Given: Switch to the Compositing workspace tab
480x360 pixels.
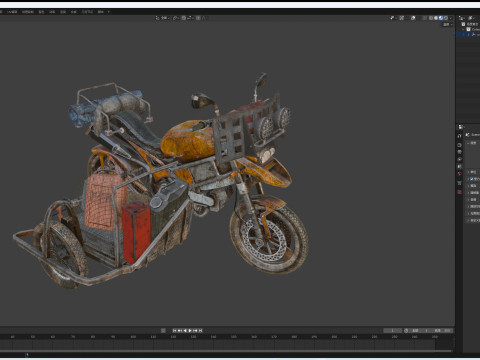Looking at the screenshot, I should [74, 12].
